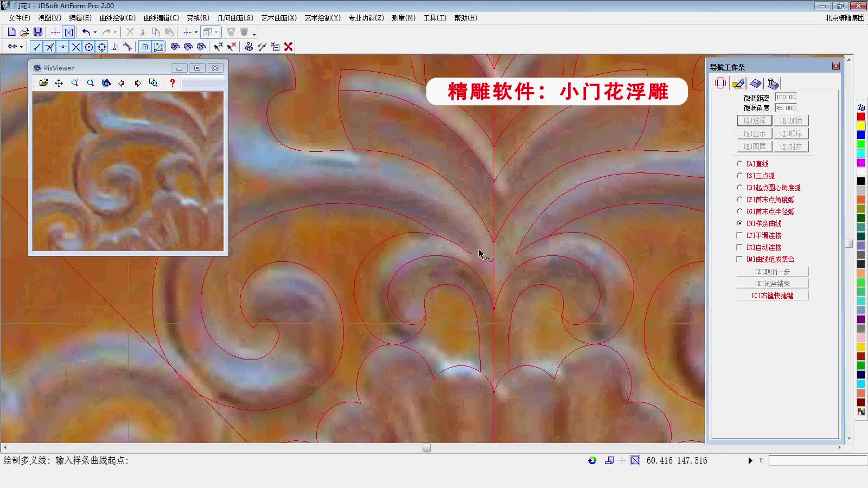Enable the [J]平滑连接 checkbox

740,235
